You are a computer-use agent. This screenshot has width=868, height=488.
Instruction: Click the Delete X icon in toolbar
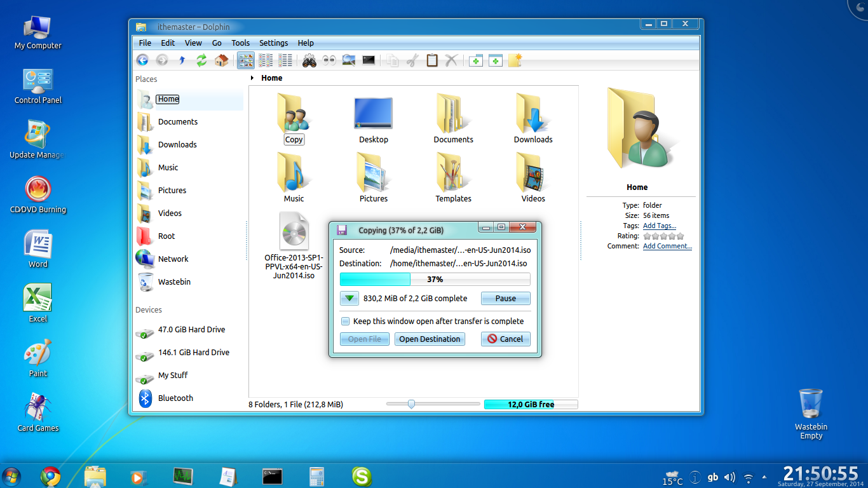click(452, 60)
